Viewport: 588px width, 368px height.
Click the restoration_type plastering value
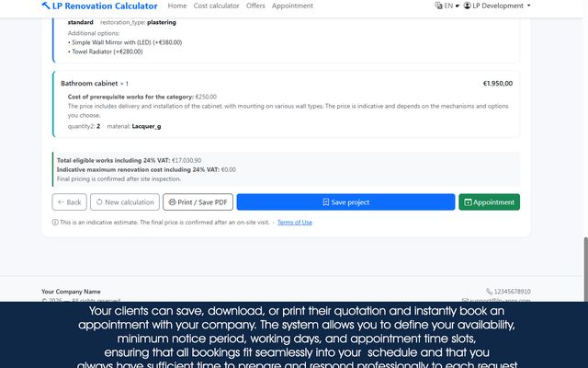(x=162, y=22)
